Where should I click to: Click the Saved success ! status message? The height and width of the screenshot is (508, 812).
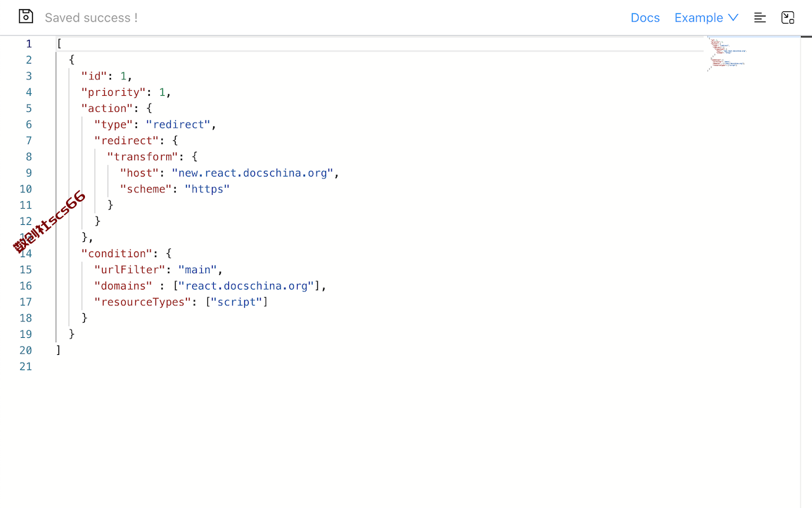click(91, 18)
